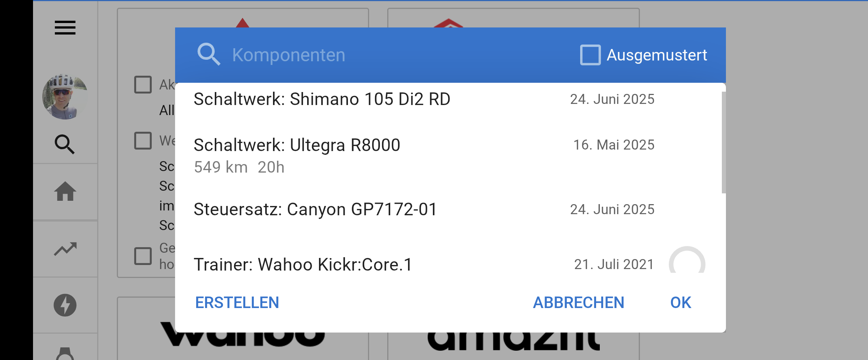
Task: Click ABBRECHEN to cancel the dialog
Action: [578, 302]
